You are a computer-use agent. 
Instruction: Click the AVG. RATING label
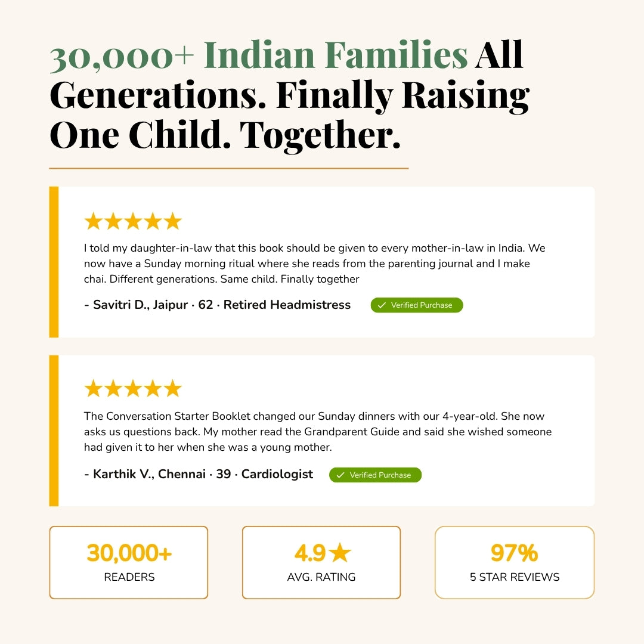tap(321, 577)
